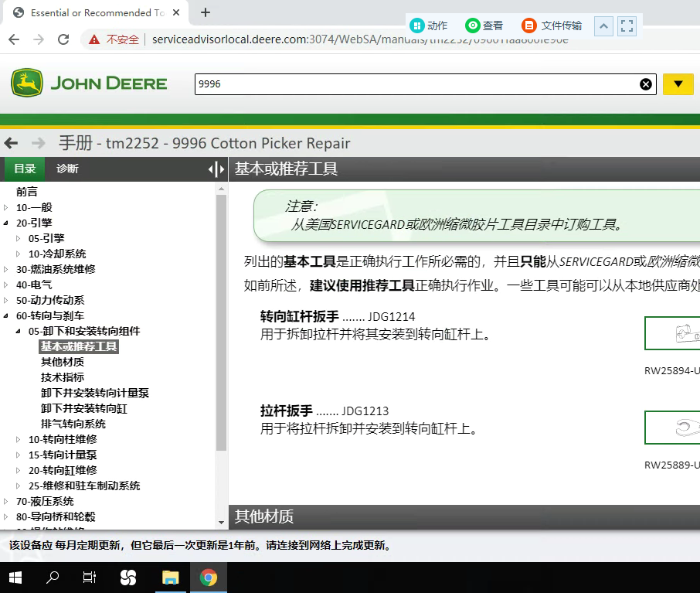Viewport: 700px width, 593px height.
Task: Expand the 15-转向计量泵 node
Action: (19, 455)
